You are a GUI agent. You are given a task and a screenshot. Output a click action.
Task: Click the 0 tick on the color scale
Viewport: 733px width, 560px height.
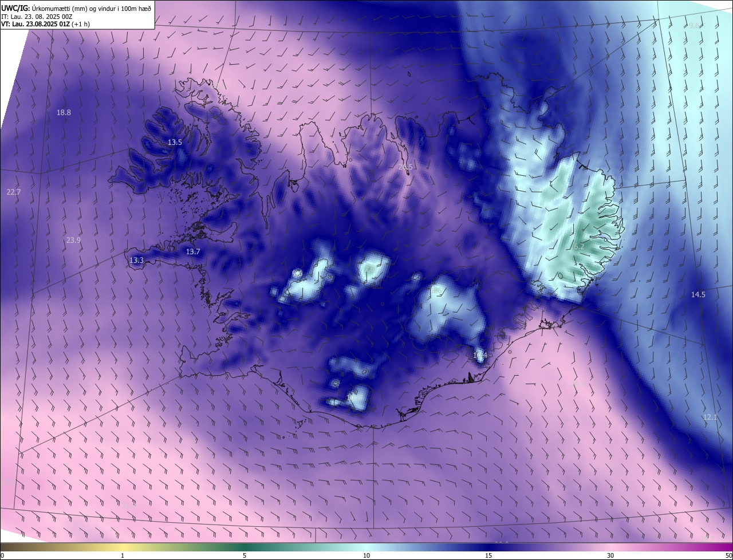coord(2,555)
